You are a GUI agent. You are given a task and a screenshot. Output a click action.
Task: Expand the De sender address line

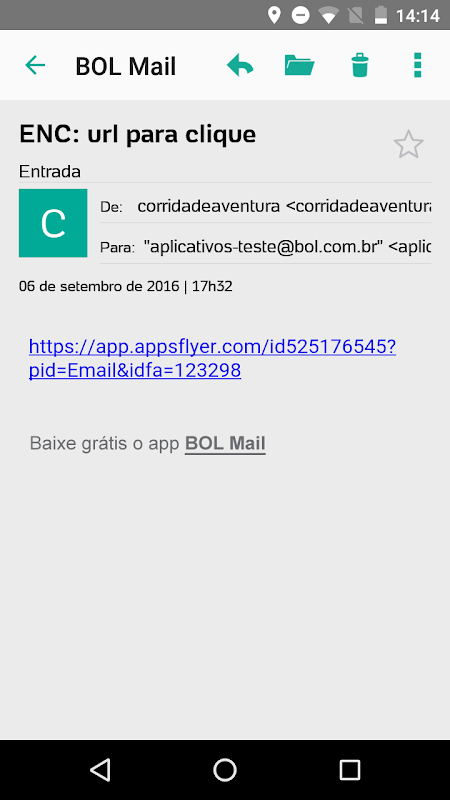click(265, 207)
